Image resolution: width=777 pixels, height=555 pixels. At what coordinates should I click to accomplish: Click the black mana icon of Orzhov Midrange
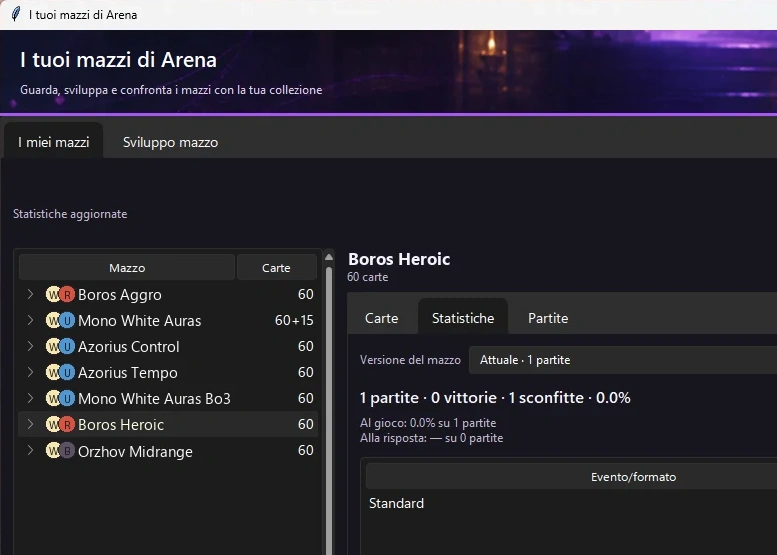pyautogui.click(x=67, y=450)
